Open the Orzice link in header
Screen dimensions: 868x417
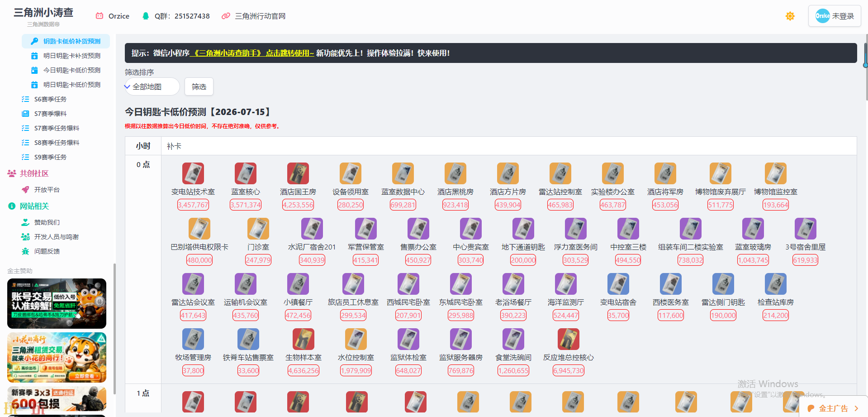pos(113,16)
